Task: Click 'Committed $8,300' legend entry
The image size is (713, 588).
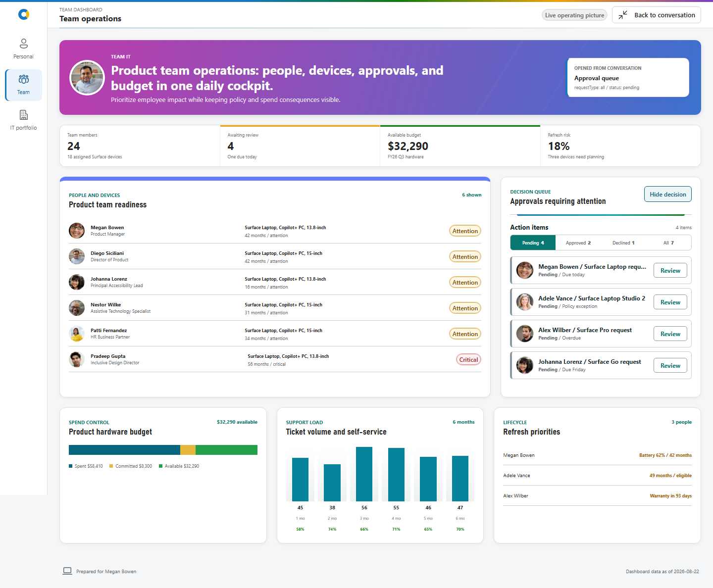Action: click(x=131, y=466)
